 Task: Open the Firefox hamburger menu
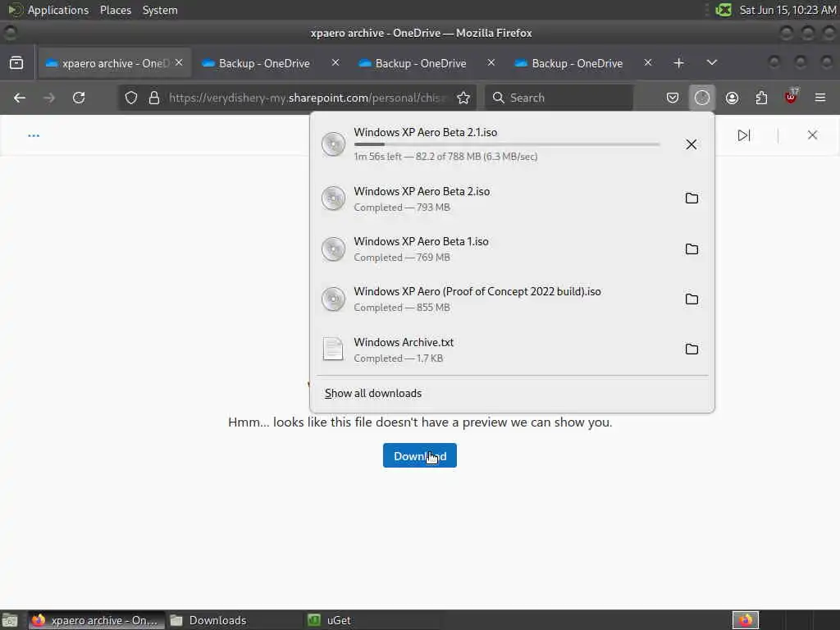pos(820,98)
